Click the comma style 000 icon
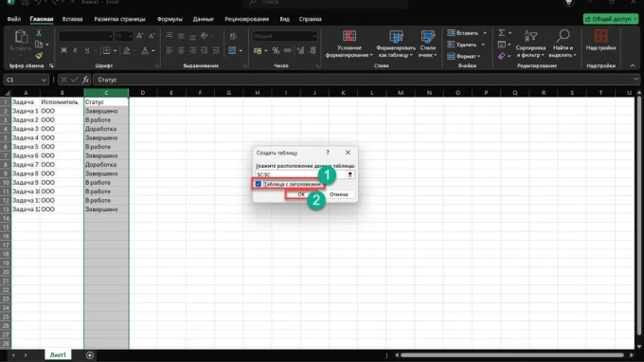The image size is (644, 362). (288, 50)
